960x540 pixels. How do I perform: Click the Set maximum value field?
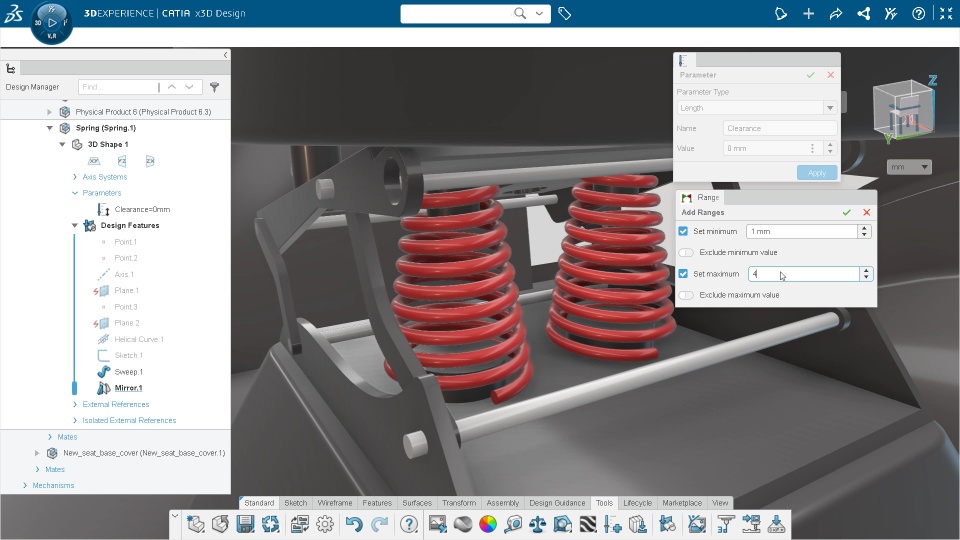pyautogui.click(x=804, y=274)
